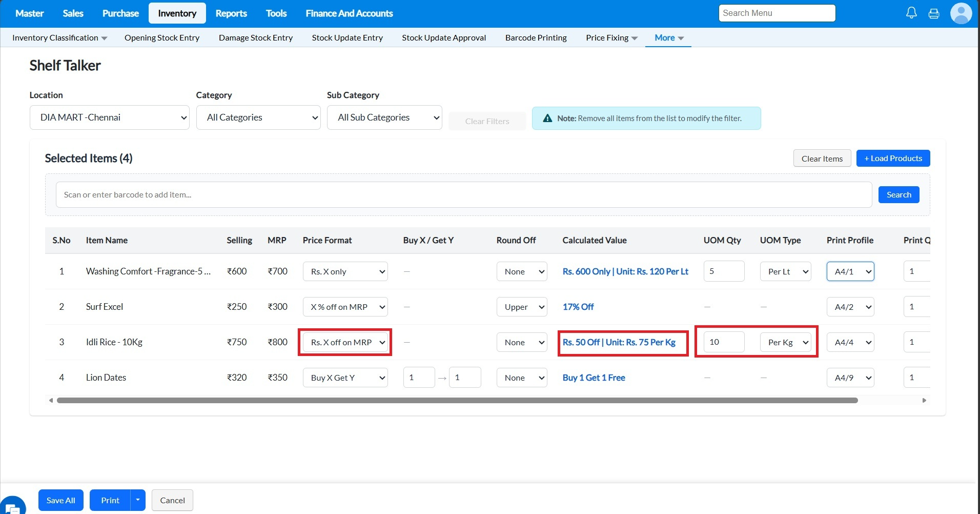Click the right scroll arrow of table
This screenshot has width=980, height=514.
pyautogui.click(x=924, y=400)
